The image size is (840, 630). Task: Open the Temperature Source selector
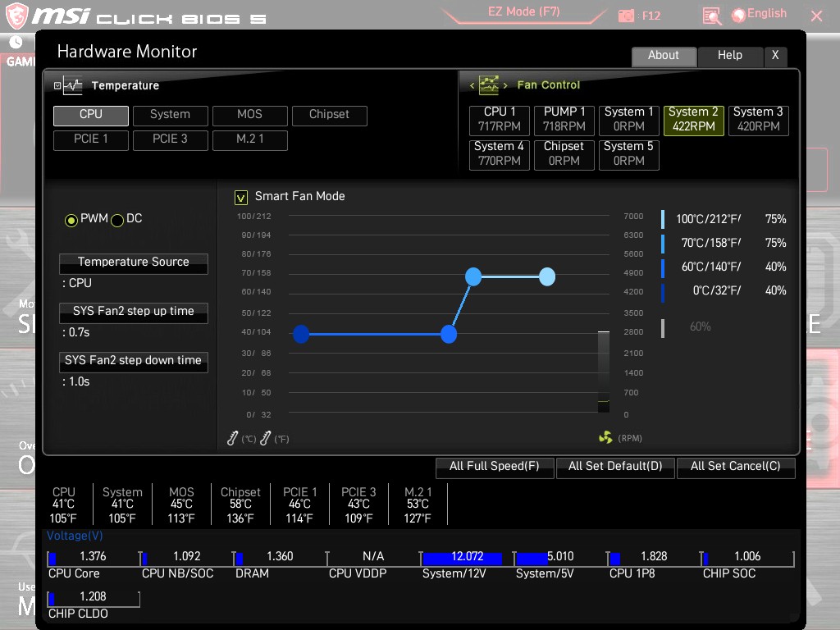point(134,263)
